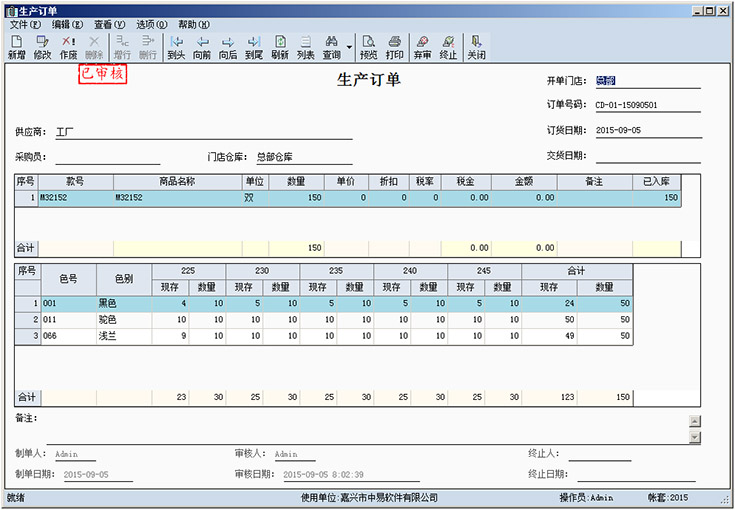Open the 帮助(H) menu
The image size is (735, 510).
pyautogui.click(x=194, y=24)
